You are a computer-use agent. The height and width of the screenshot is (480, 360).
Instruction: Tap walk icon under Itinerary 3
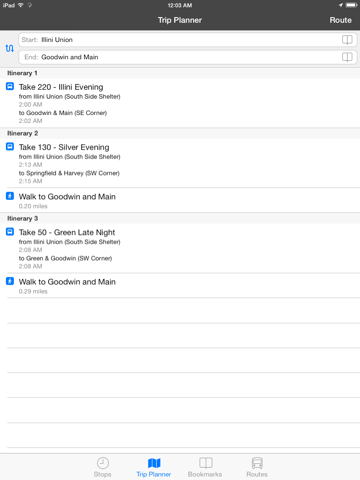tap(10, 281)
